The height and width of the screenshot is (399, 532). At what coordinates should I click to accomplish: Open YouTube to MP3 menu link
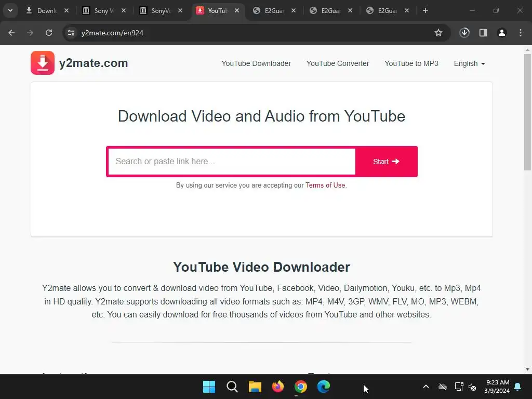(411, 64)
